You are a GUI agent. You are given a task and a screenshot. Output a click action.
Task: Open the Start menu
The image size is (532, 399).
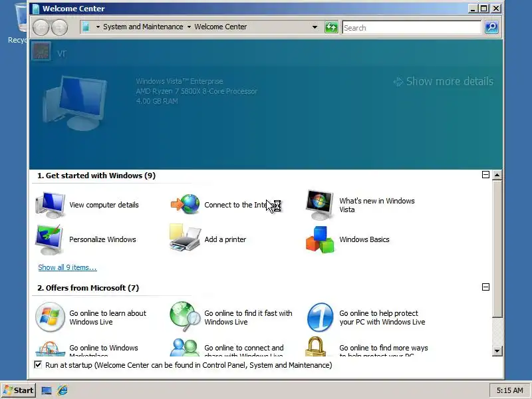(x=19, y=390)
